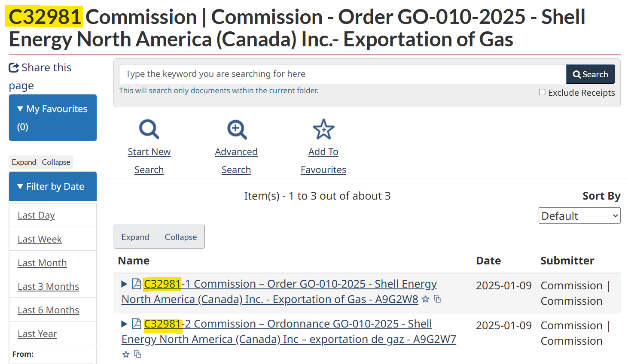628x364 pixels.
Task: Filter by Last Year
Action: [37, 334]
